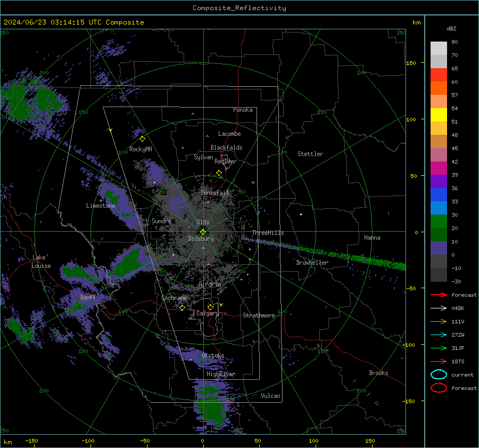Select the cyan 27ZW arrow icon
The width and height of the screenshot is (479, 448).
(x=439, y=335)
